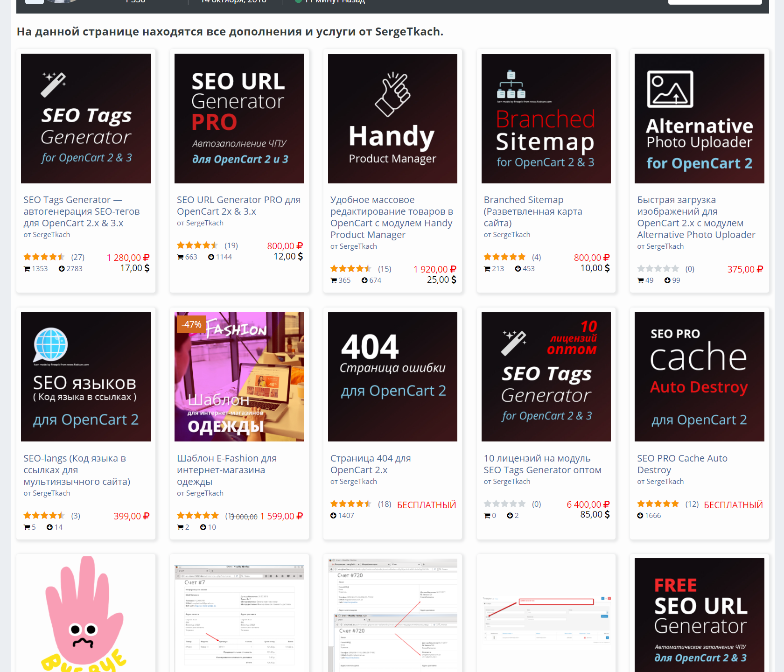The image size is (784, 672).
Task: Open SEO-langs language code product title
Action: coord(77,470)
